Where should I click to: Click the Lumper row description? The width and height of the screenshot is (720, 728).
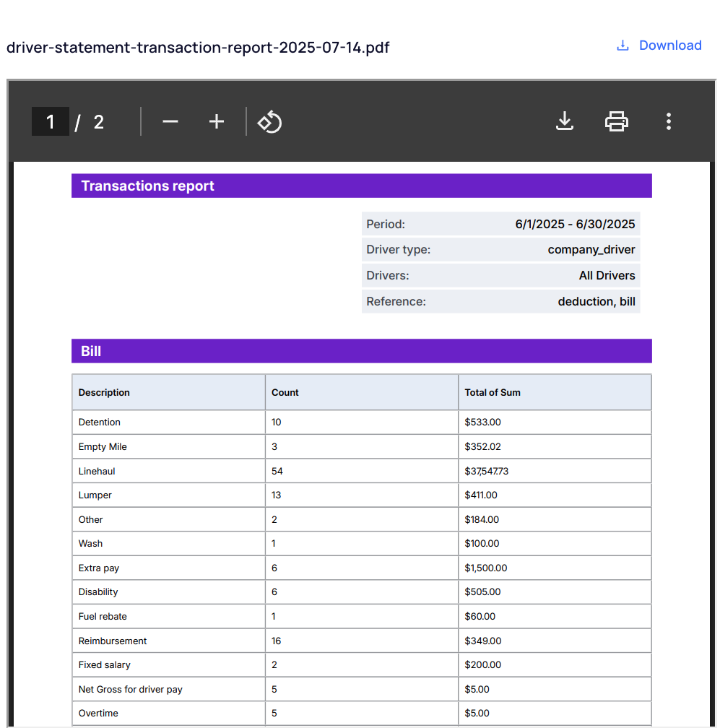coord(95,495)
